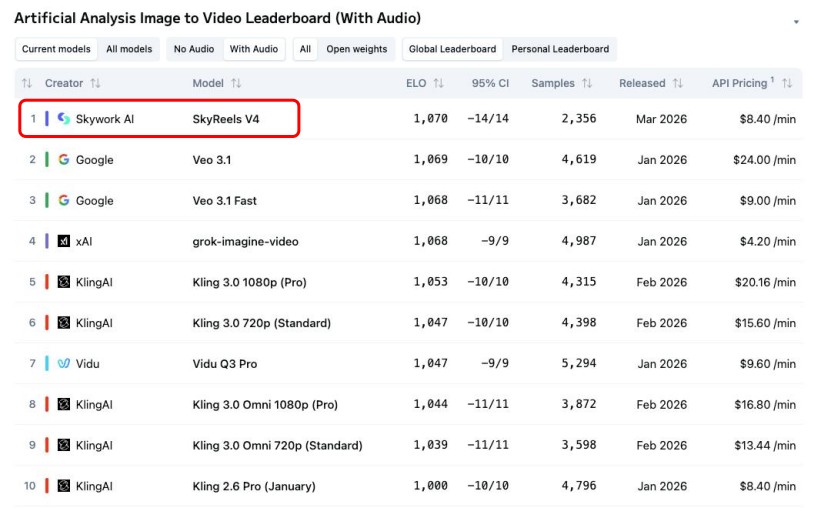The width and height of the screenshot is (831, 508).
Task: Click the rank column sort arrows
Action: (27, 83)
